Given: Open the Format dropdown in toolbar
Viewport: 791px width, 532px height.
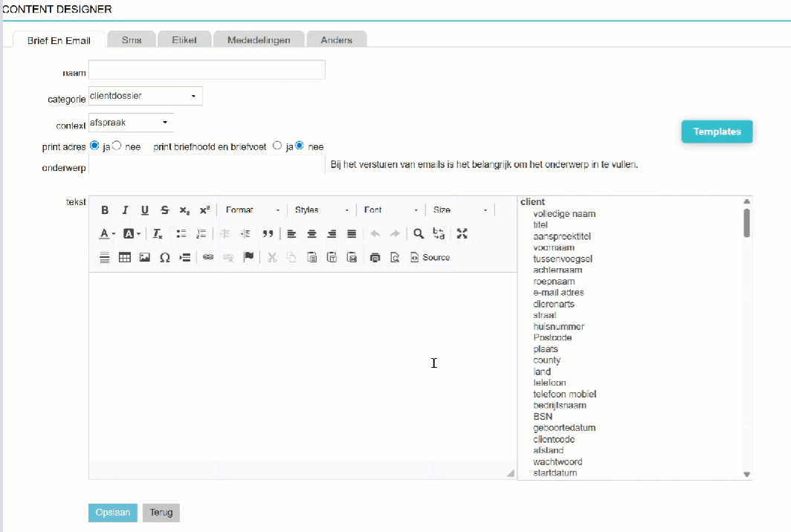Looking at the screenshot, I should 253,210.
